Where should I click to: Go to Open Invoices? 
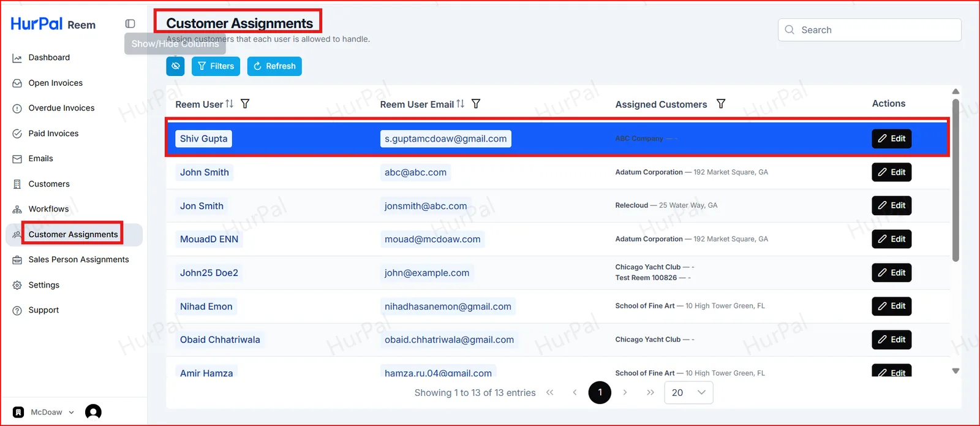point(55,83)
